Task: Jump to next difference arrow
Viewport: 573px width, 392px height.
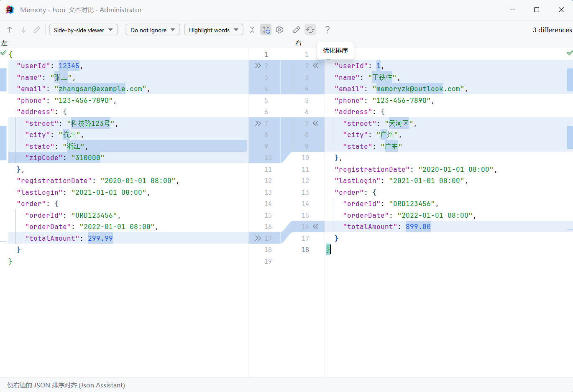Action: click(x=23, y=30)
